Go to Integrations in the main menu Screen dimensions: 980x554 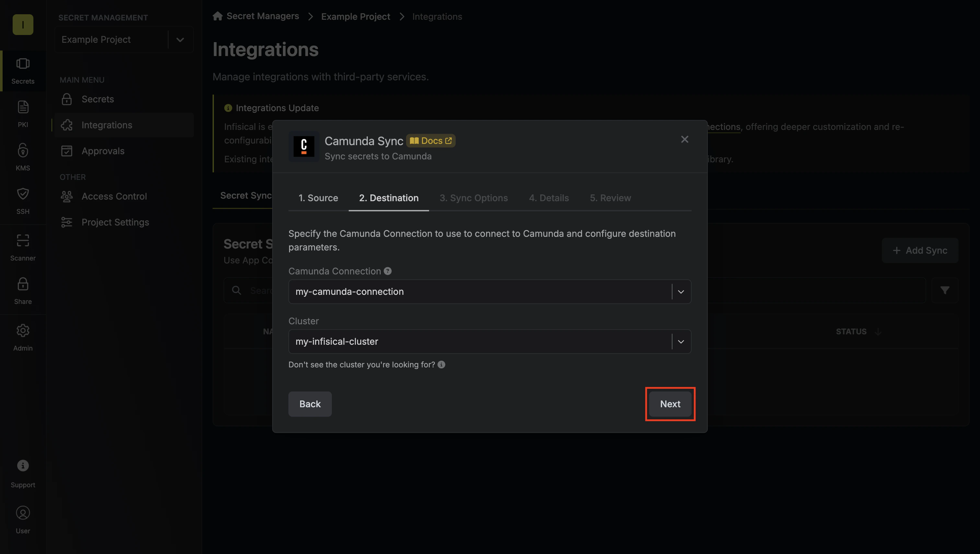124,125
